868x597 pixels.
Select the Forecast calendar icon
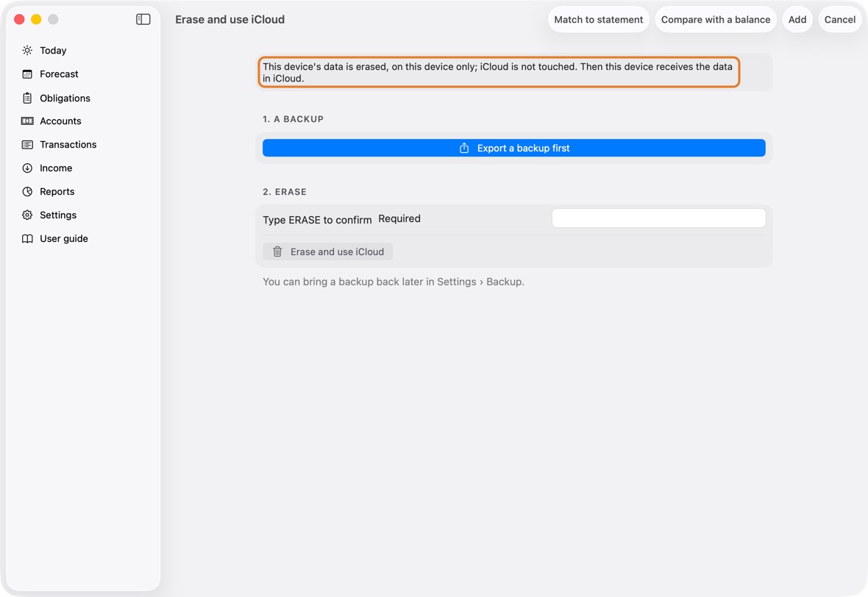pyautogui.click(x=27, y=74)
